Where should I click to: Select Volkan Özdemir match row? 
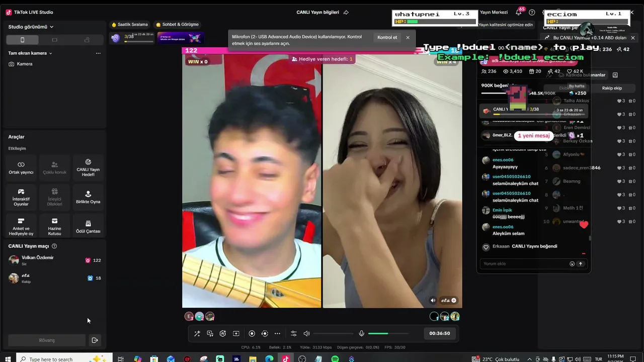pyautogui.click(x=54, y=260)
